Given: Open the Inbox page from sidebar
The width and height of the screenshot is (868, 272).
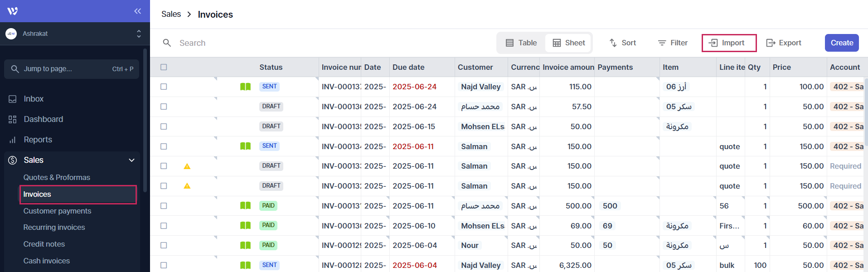Looking at the screenshot, I should [34, 99].
